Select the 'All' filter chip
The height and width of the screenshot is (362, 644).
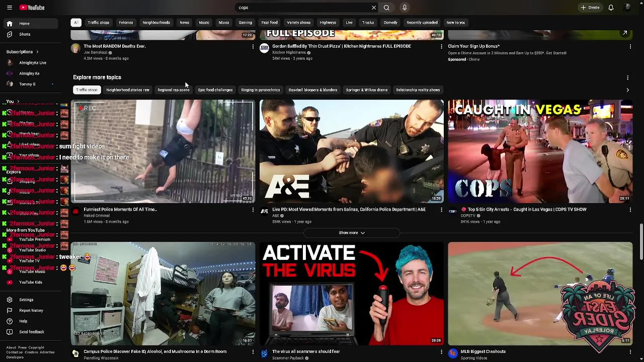coord(75,23)
